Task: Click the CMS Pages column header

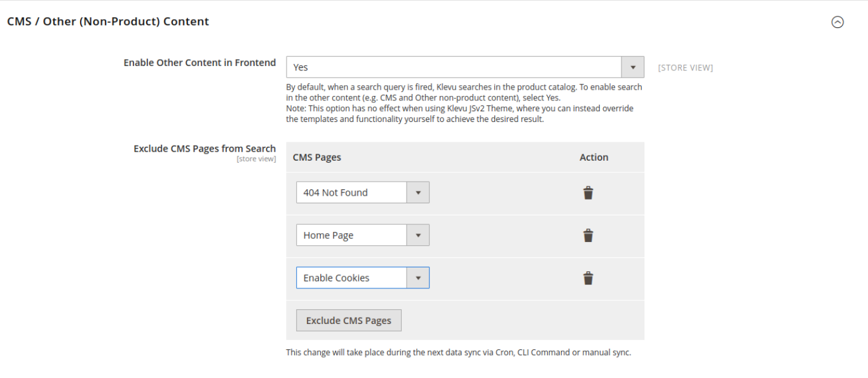Action: tap(316, 158)
